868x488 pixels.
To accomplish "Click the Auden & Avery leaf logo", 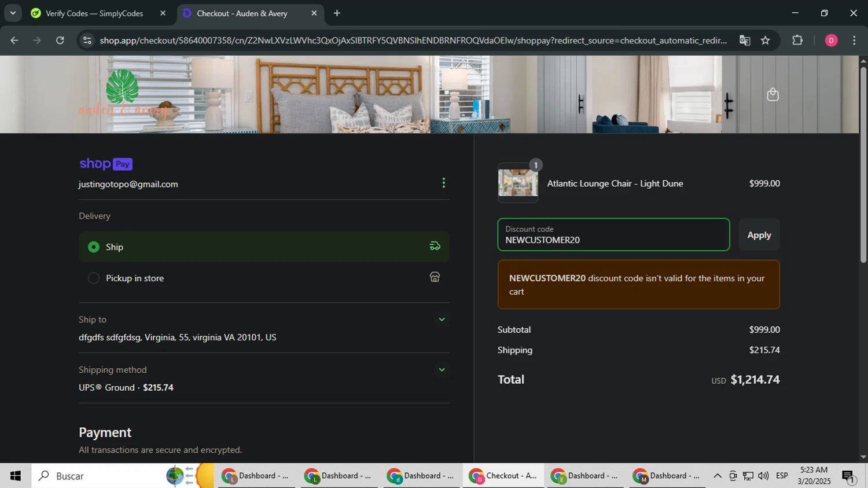I will coord(123,94).
